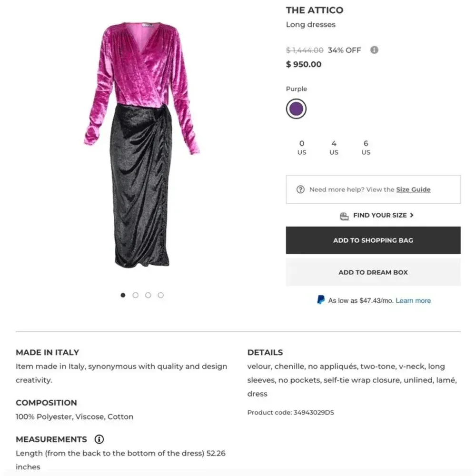Click the dress product image
The image size is (476, 476).
(143, 143)
